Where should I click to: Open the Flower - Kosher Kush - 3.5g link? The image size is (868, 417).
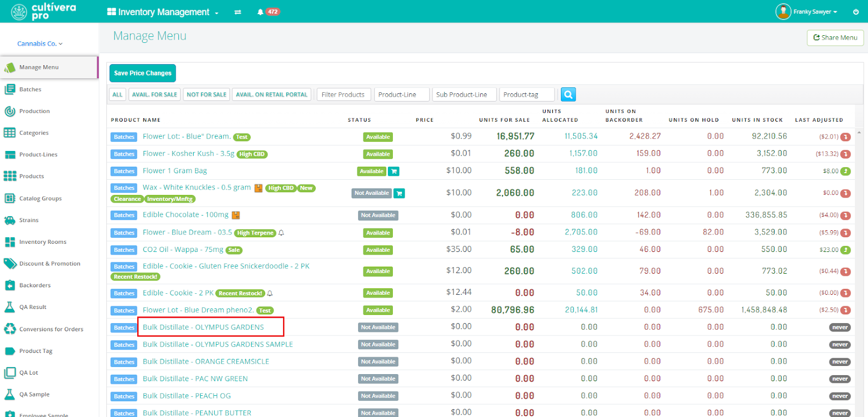pyautogui.click(x=189, y=154)
